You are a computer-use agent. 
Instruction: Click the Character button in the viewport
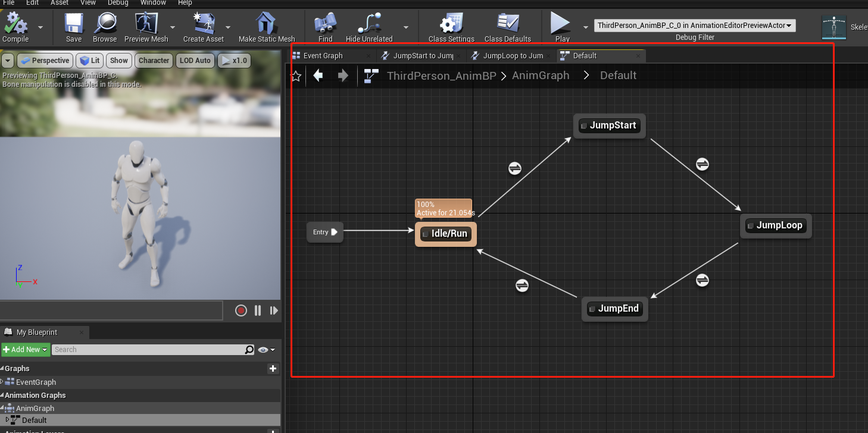point(154,60)
